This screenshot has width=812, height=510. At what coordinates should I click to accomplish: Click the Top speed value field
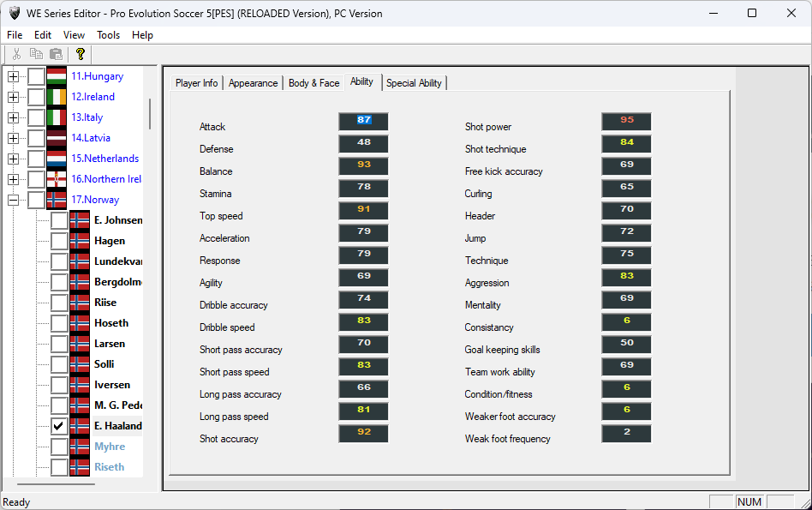coord(363,210)
